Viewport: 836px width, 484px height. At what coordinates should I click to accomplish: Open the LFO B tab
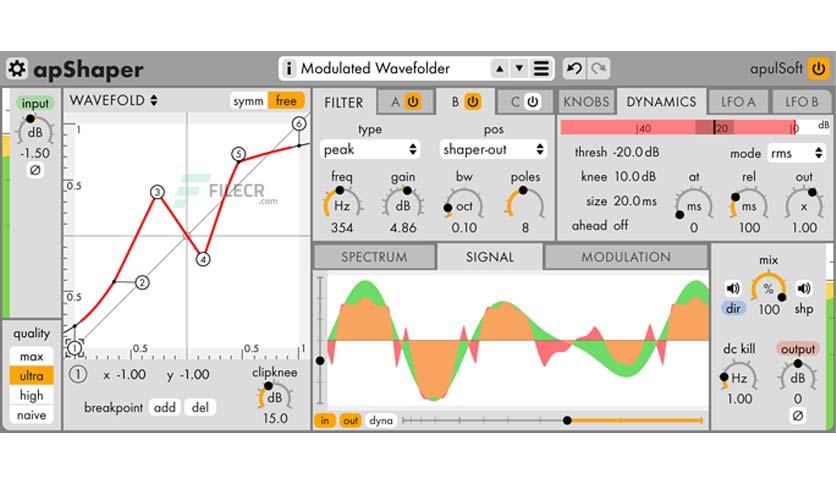click(x=801, y=102)
